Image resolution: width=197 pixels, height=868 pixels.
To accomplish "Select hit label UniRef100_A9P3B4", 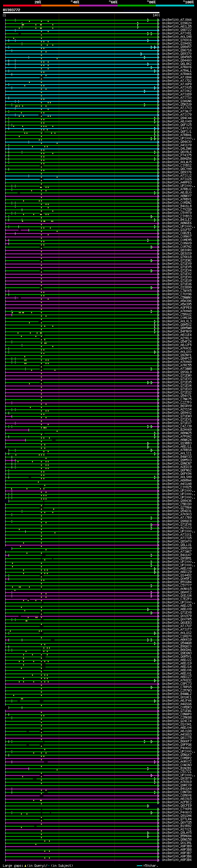I will coord(177,860).
